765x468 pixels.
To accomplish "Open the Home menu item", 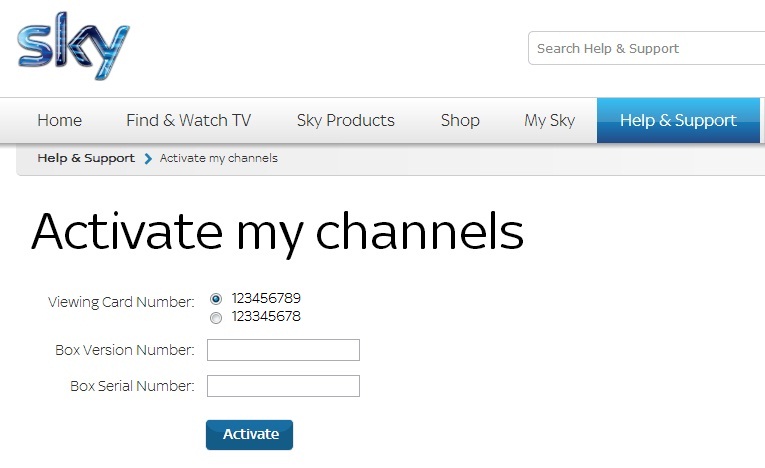I will [60, 121].
